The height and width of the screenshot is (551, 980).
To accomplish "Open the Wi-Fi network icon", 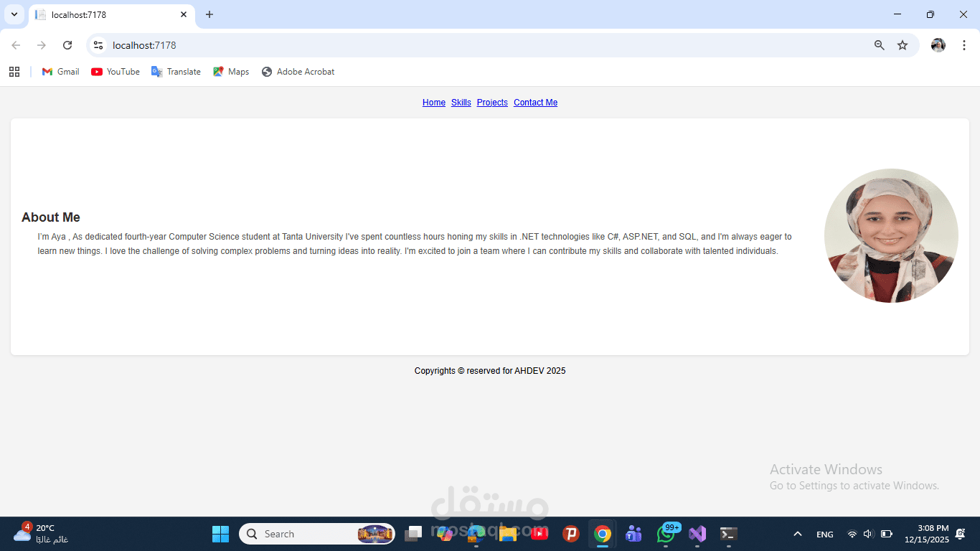I will (x=852, y=534).
